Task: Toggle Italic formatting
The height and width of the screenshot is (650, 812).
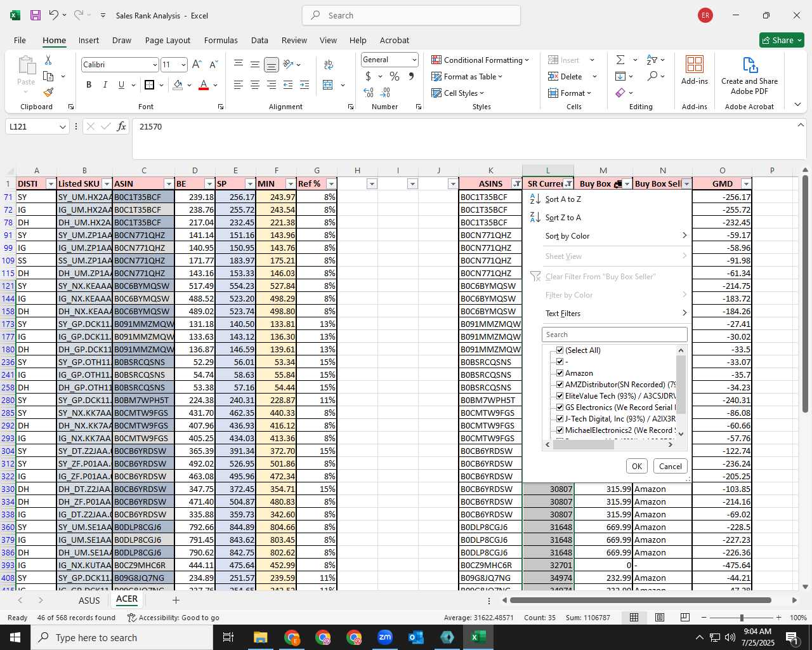Action: 105,85
